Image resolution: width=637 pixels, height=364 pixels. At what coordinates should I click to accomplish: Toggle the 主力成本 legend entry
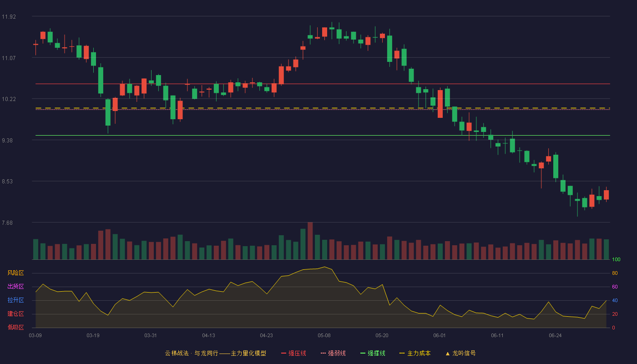[415, 353]
